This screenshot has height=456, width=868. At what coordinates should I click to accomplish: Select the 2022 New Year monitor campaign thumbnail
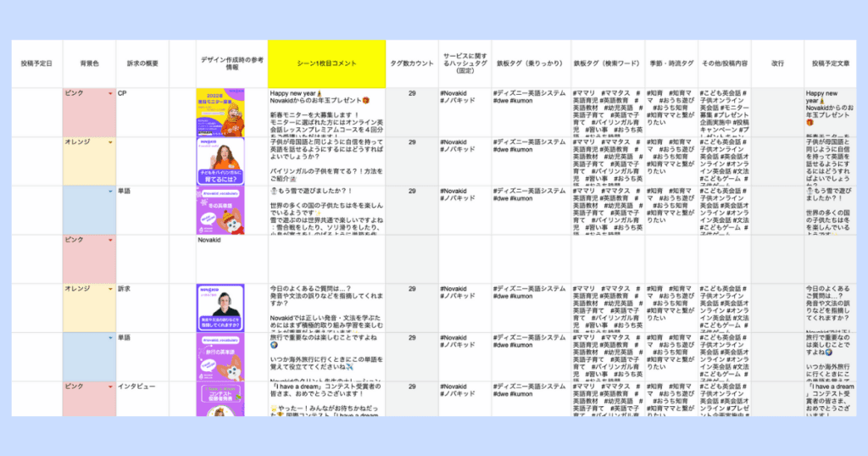pos(220,113)
